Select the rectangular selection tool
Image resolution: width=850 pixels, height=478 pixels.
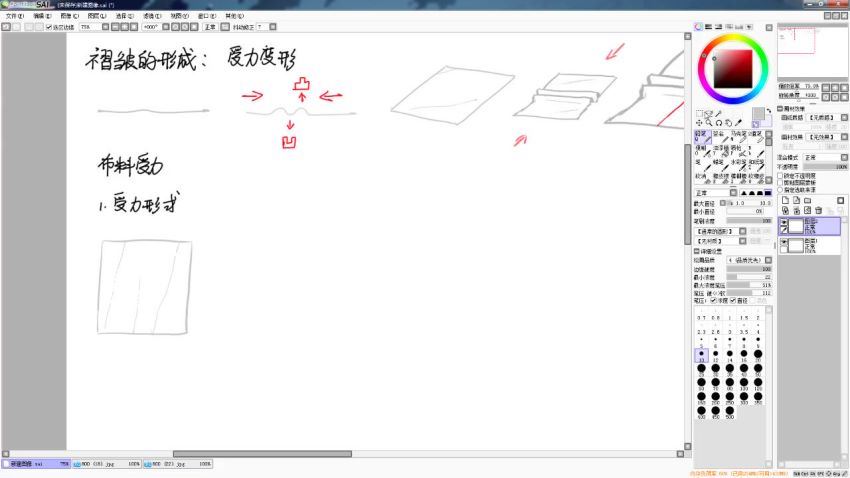[x=699, y=114]
